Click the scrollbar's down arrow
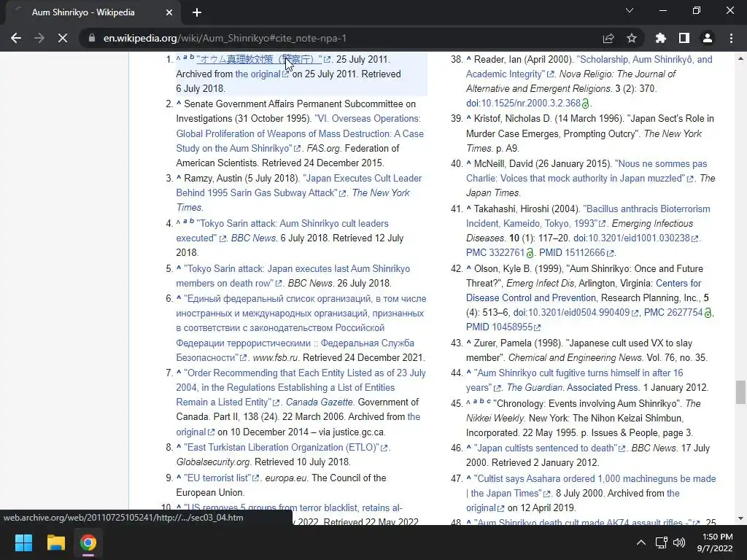The height and width of the screenshot is (560, 747). (x=740, y=518)
